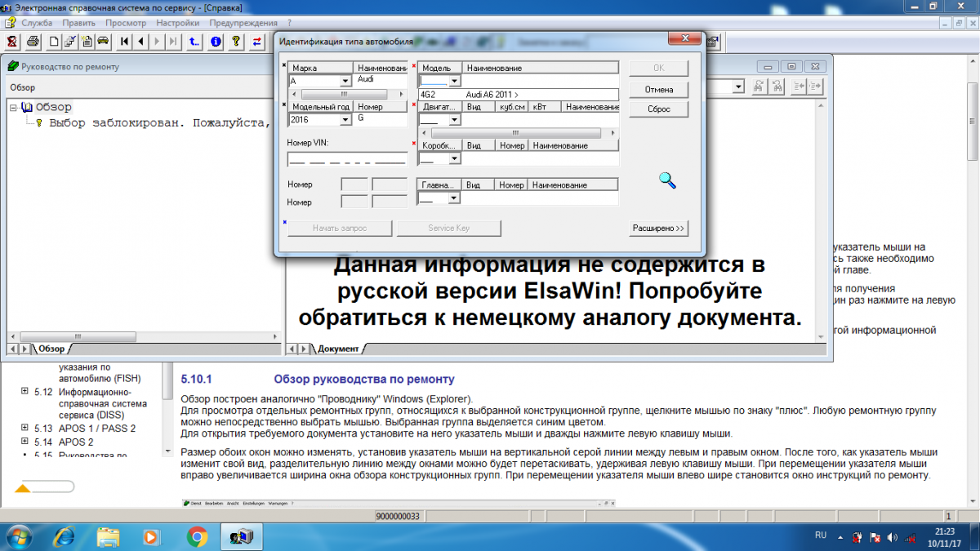Expand section 5.14 APOS 2

click(25, 442)
